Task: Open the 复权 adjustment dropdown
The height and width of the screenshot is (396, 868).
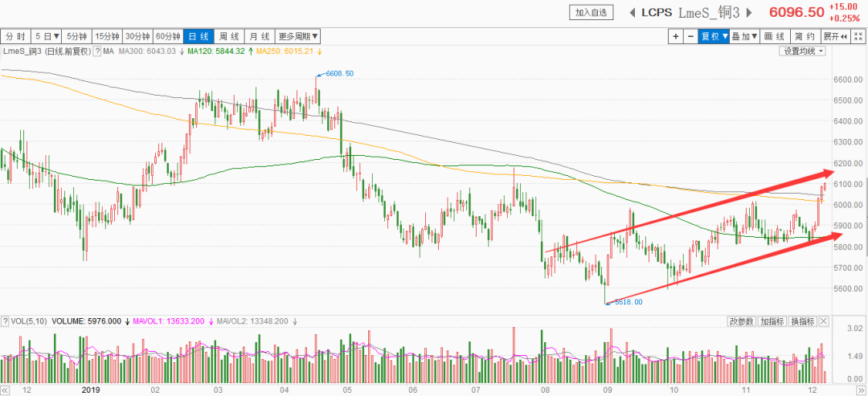Action: 713,36
